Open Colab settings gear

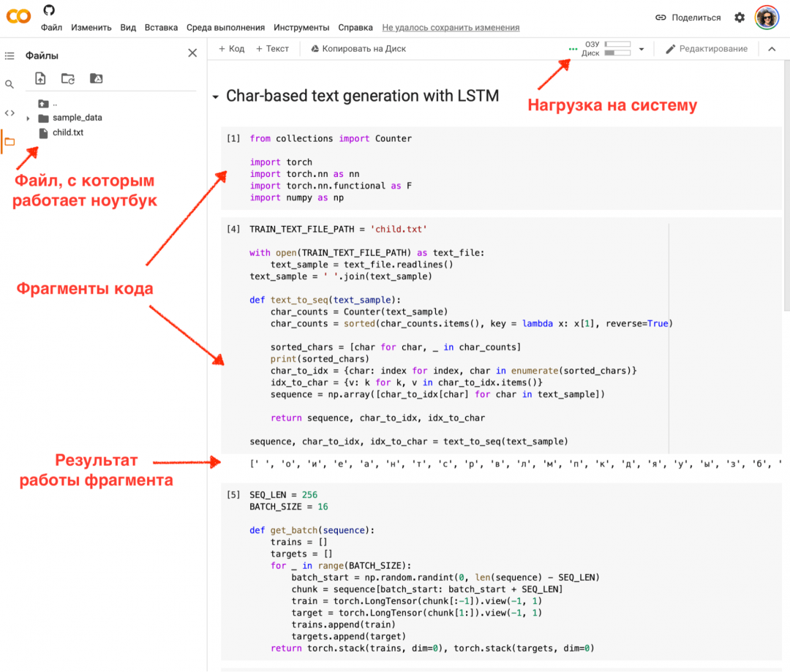tap(740, 17)
